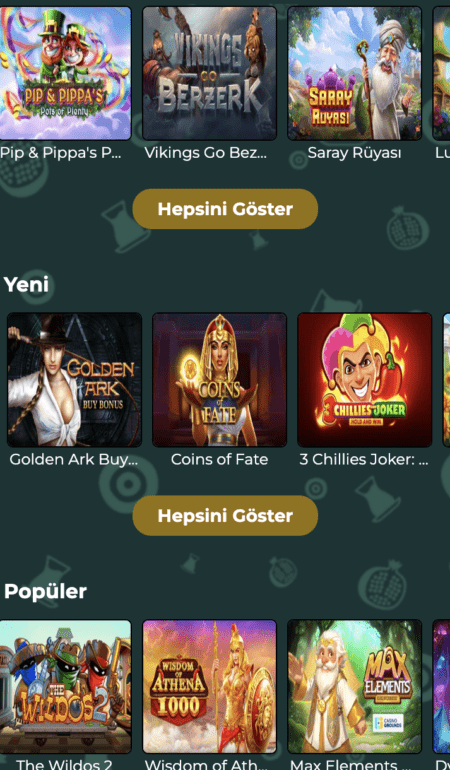Click the Coins of Fate caption text
This screenshot has height=770, width=450.
(x=219, y=460)
